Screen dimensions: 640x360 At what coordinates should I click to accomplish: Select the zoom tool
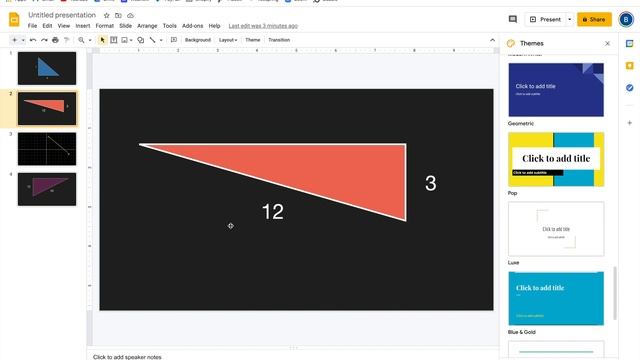(81, 40)
